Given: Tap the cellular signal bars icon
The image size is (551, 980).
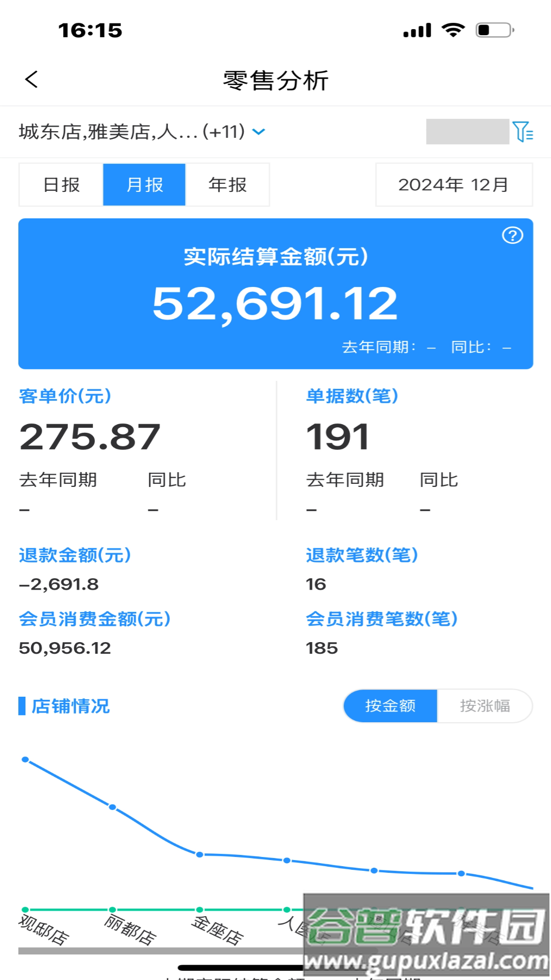Looking at the screenshot, I should pyautogui.click(x=417, y=31).
